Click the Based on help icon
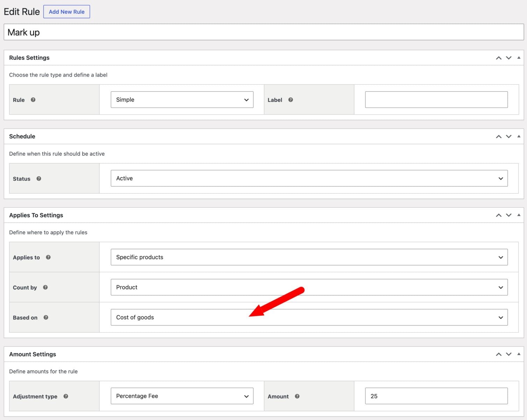The height and width of the screenshot is (420, 527). tap(46, 317)
